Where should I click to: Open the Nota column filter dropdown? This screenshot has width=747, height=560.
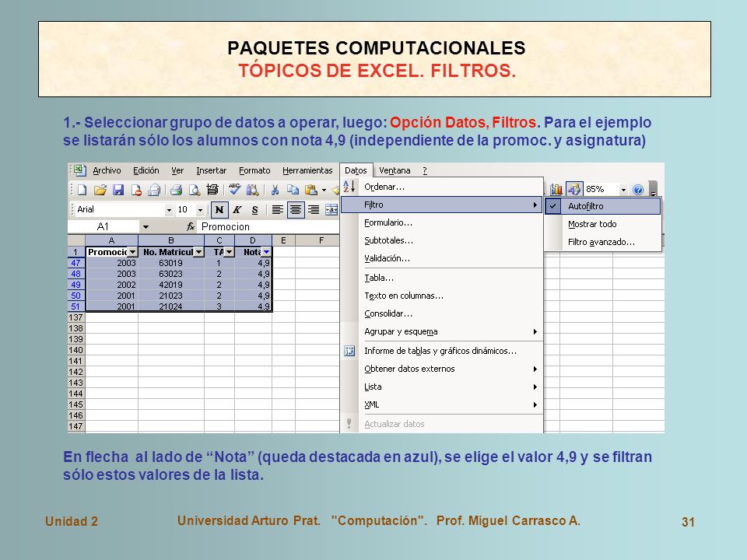click(x=267, y=252)
